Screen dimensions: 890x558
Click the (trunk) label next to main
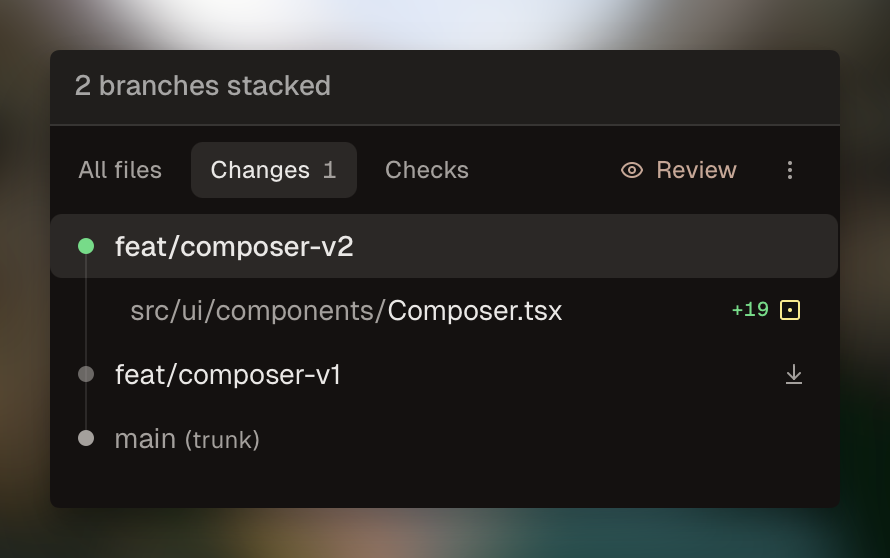click(x=222, y=440)
